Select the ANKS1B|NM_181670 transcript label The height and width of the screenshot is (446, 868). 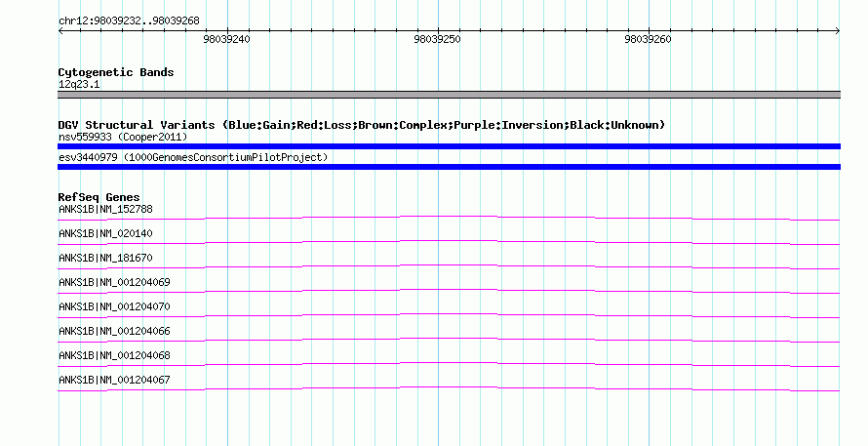point(105,258)
